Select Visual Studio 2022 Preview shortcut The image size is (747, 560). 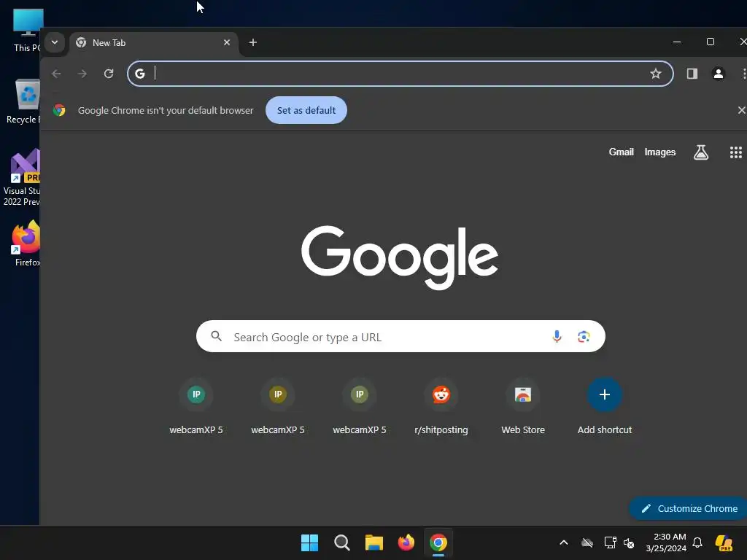(x=21, y=176)
